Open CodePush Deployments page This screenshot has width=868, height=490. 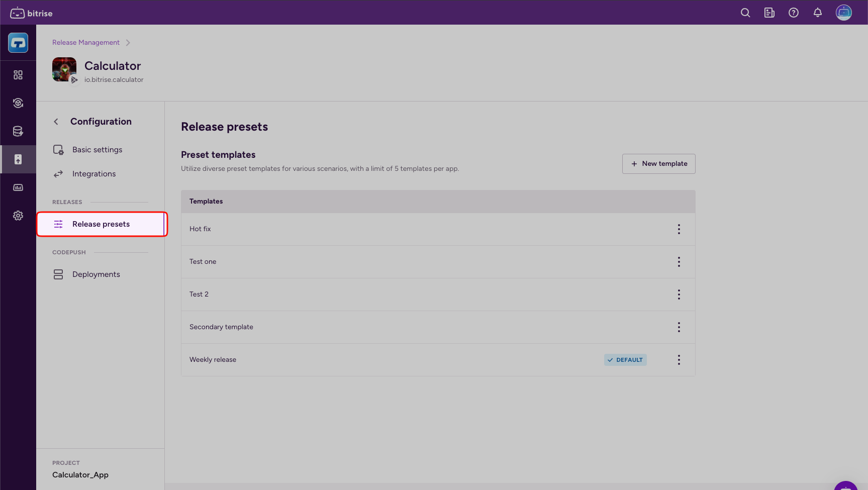pos(96,274)
